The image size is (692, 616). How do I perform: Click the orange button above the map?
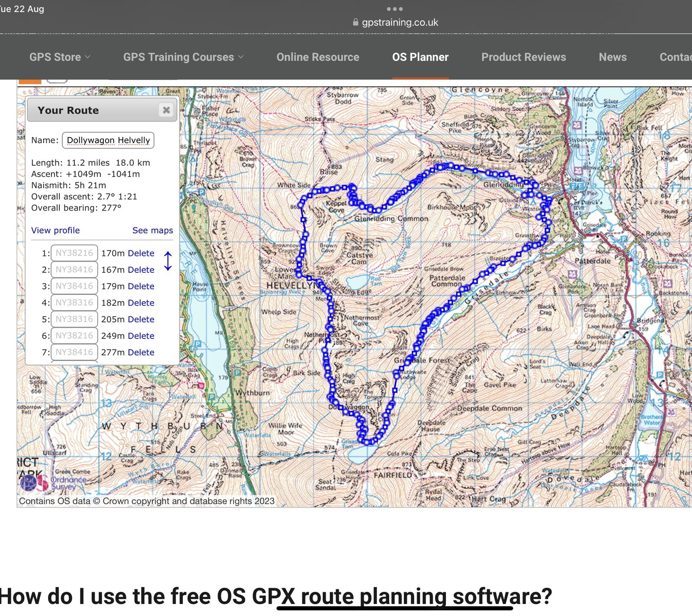pos(30,81)
